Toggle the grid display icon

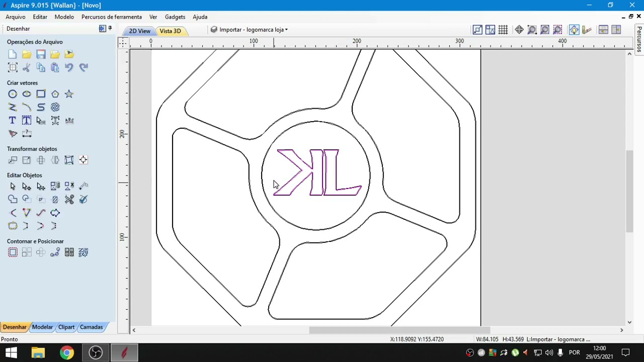click(503, 30)
